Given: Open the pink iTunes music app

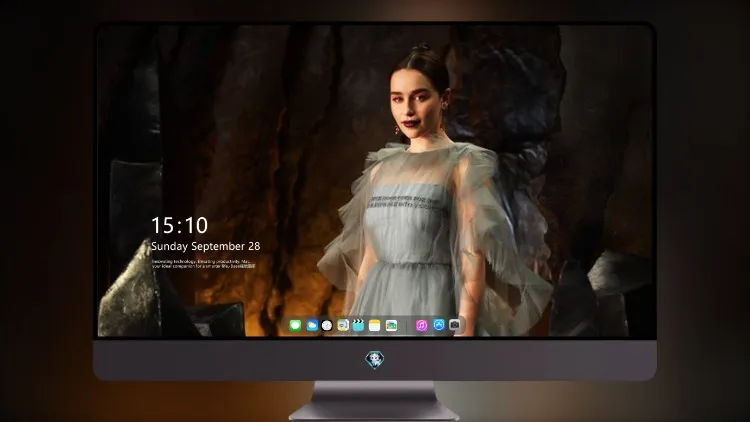Looking at the screenshot, I should tap(421, 325).
